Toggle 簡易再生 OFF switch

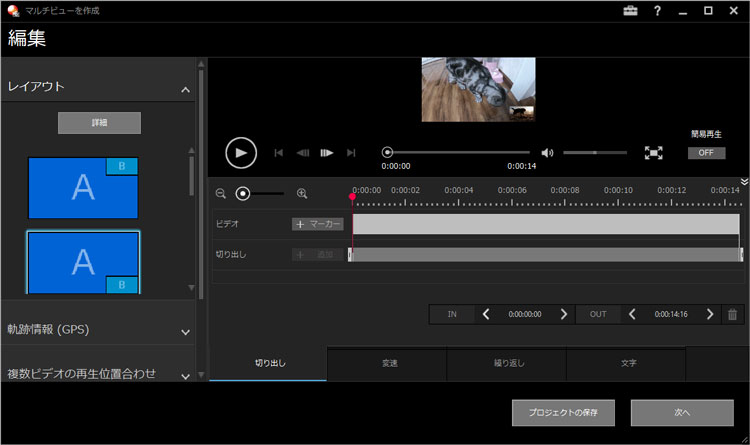pyautogui.click(x=706, y=153)
